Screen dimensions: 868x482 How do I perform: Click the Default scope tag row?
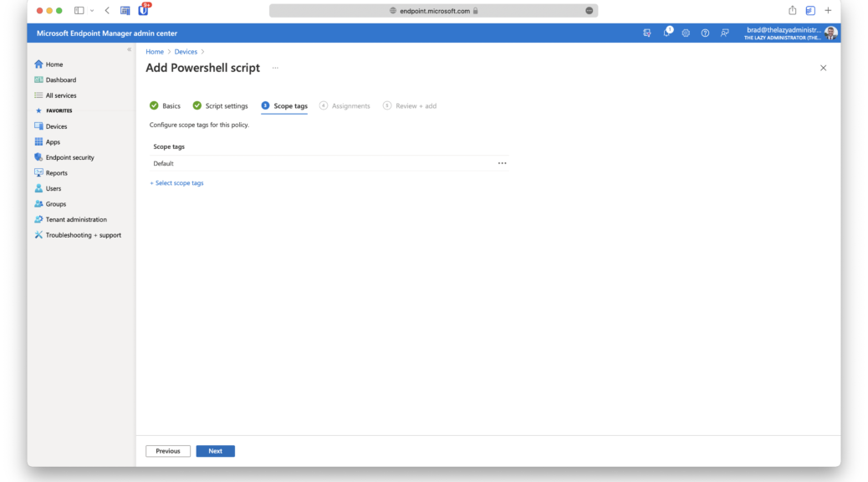point(329,163)
